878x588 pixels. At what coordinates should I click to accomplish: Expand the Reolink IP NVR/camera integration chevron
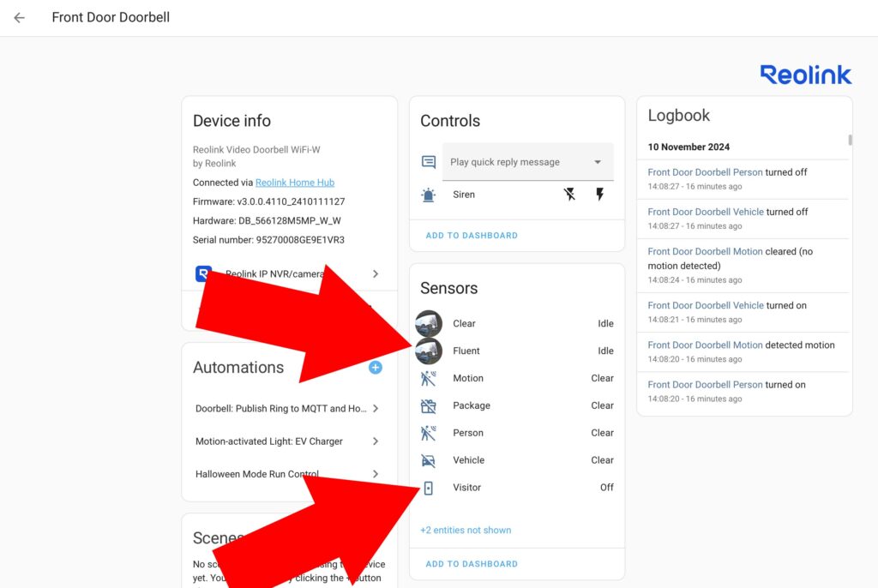click(x=376, y=273)
